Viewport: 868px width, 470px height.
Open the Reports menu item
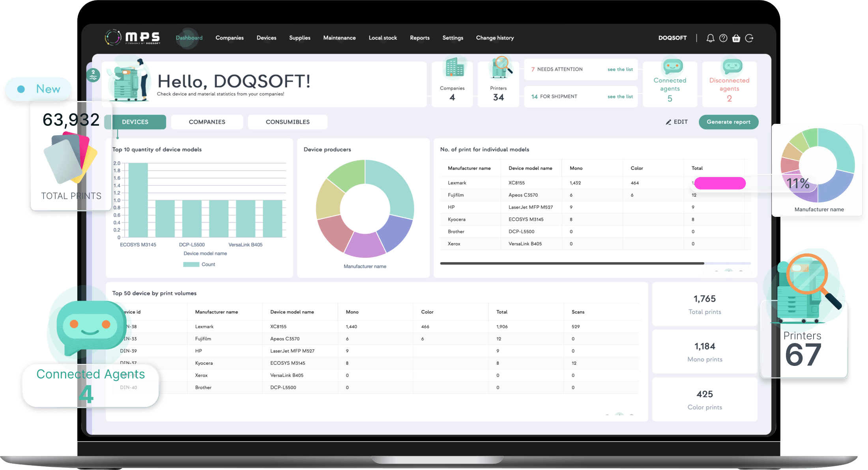(420, 38)
